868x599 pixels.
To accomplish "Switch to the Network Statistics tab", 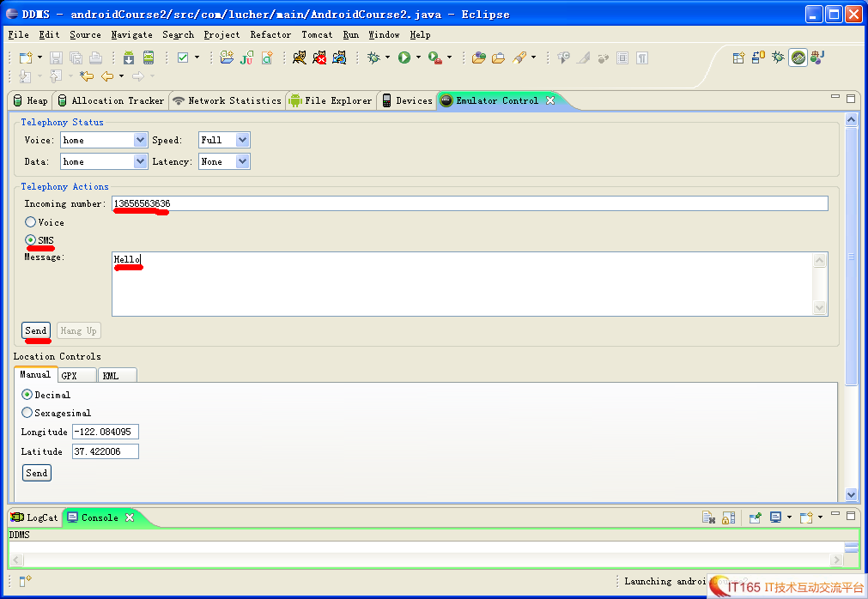I will [228, 100].
